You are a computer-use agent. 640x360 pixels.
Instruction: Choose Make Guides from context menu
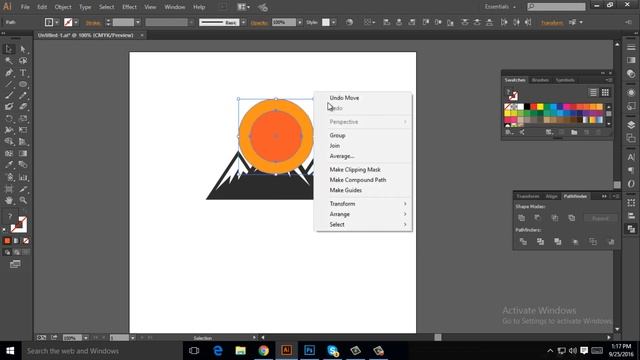pos(363,190)
